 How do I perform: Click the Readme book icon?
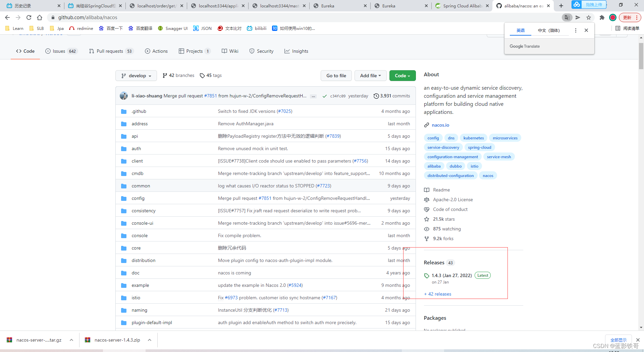point(427,190)
